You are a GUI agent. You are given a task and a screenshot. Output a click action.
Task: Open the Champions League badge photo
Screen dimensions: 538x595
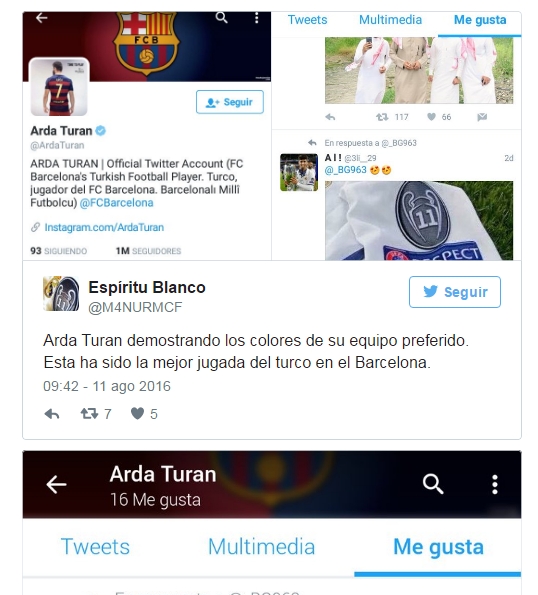point(419,220)
